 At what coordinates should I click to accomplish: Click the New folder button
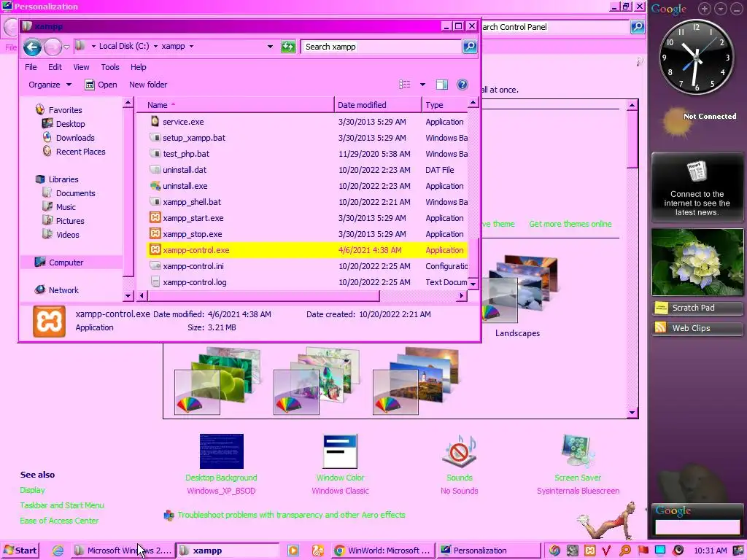tap(148, 85)
